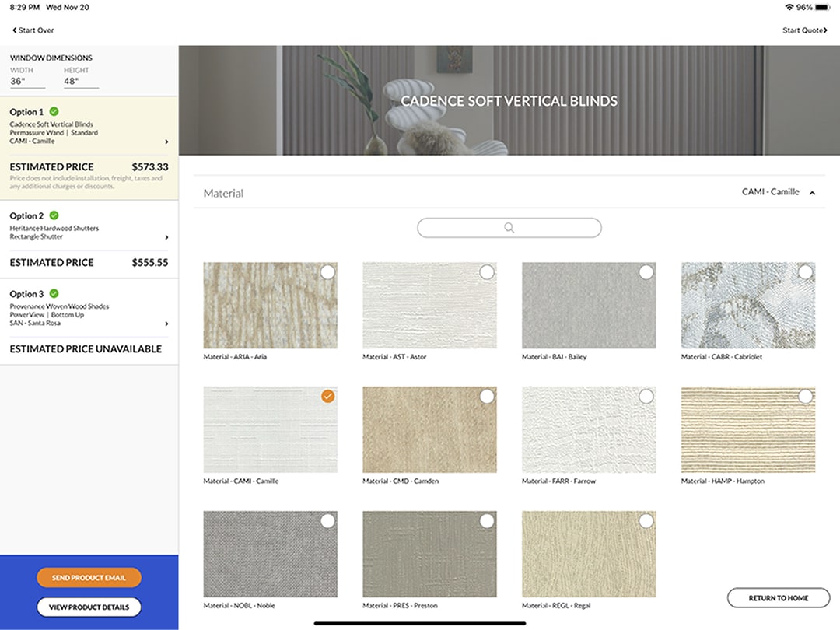Collapse the Material section chevron
840x630 pixels.
tap(812, 193)
